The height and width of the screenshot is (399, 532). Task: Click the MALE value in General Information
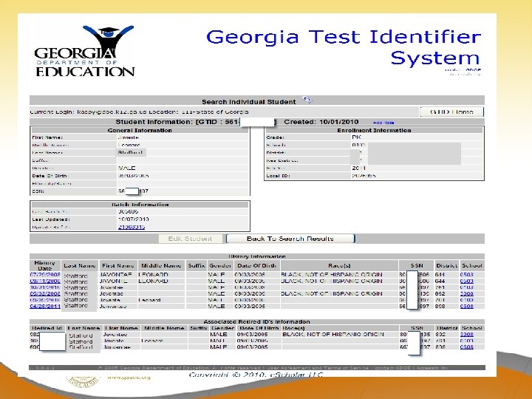(x=127, y=168)
